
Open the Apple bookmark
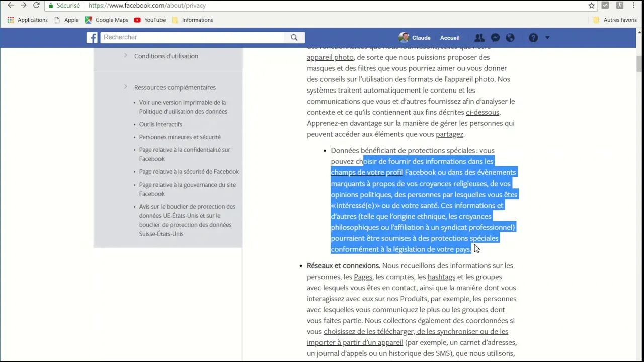(66, 20)
